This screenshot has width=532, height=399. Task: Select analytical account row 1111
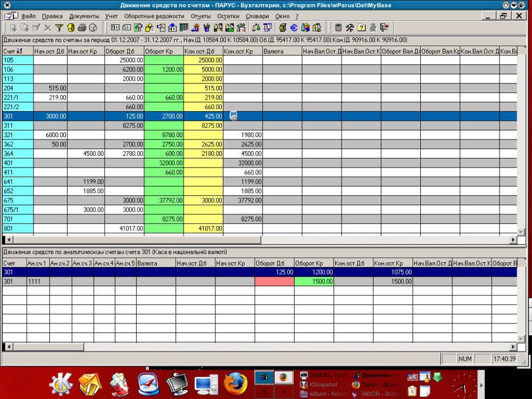(x=260, y=281)
